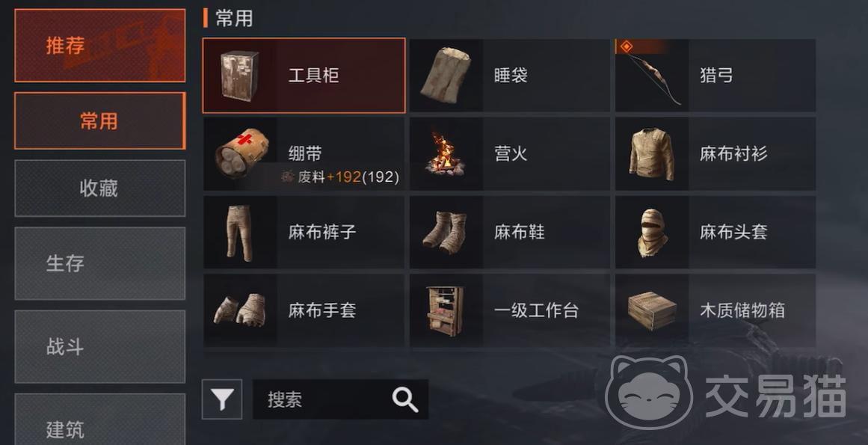Select the 麻布头套 hood icon

651,233
